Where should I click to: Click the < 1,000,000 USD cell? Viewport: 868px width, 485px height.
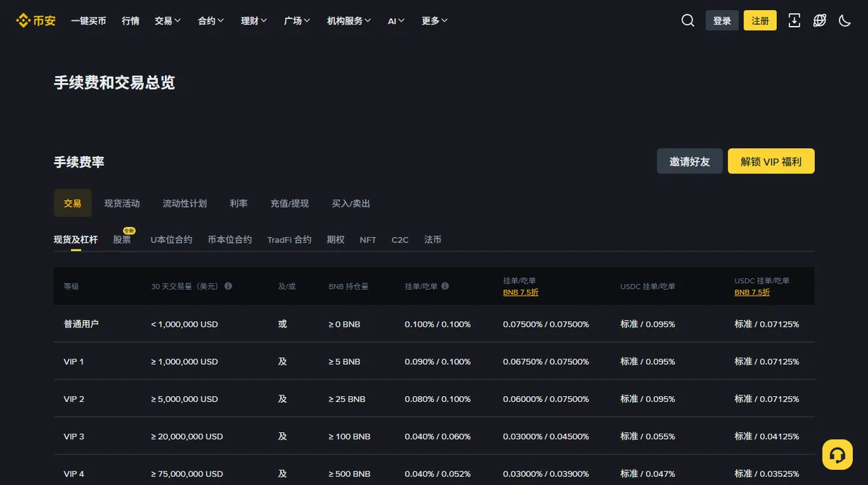pos(184,324)
